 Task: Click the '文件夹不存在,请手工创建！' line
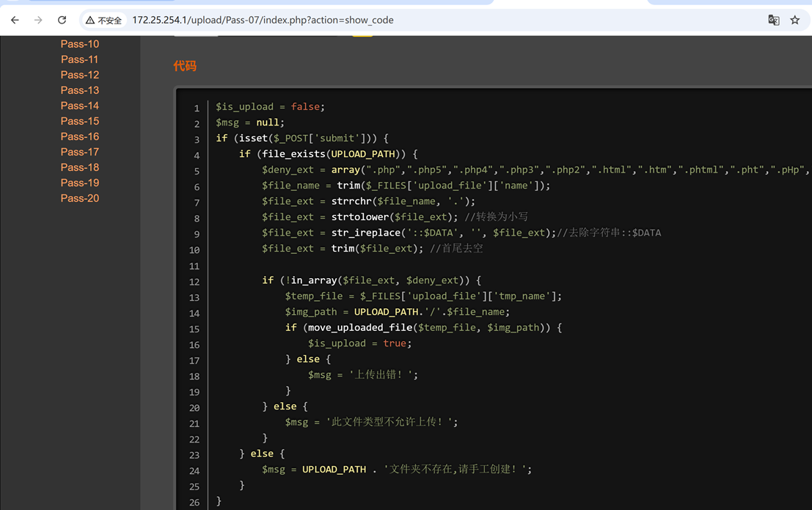tap(397, 469)
